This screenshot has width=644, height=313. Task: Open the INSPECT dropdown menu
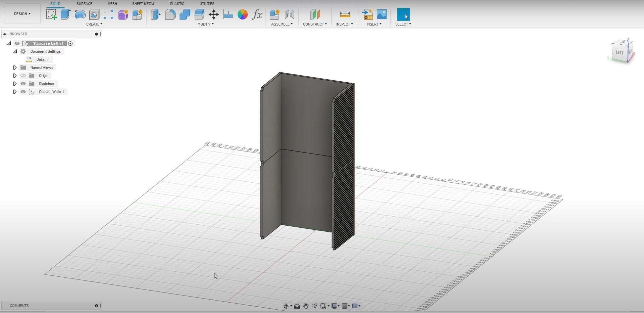[x=345, y=24]
